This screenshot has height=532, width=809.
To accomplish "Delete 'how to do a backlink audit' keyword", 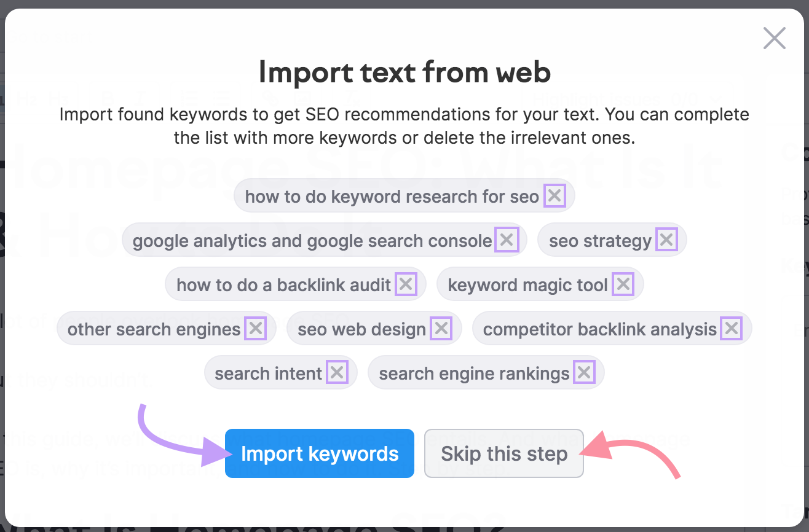I will point(406,285).
